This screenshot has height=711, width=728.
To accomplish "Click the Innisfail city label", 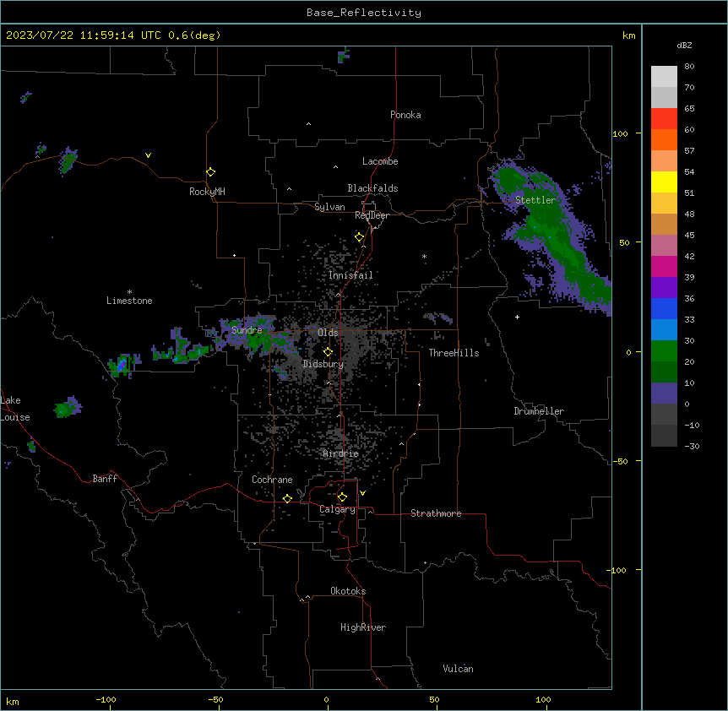I will (350, 275).
